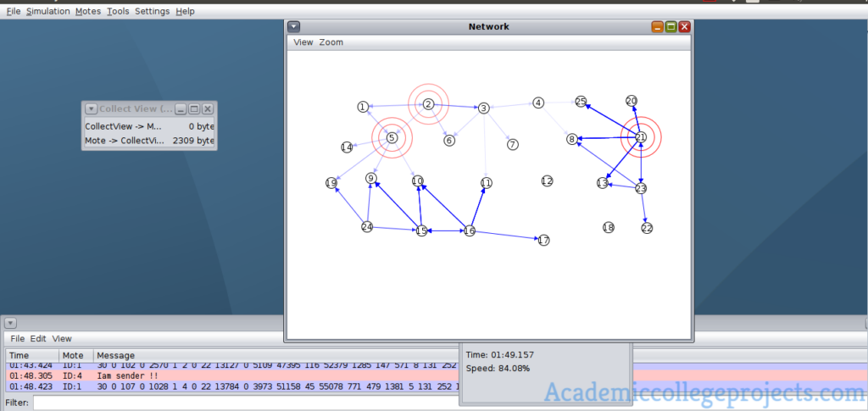Screen dimensions: 868x411
Task: Click the 'CollectView -> M...' row
Action: (x=149, y=126)
